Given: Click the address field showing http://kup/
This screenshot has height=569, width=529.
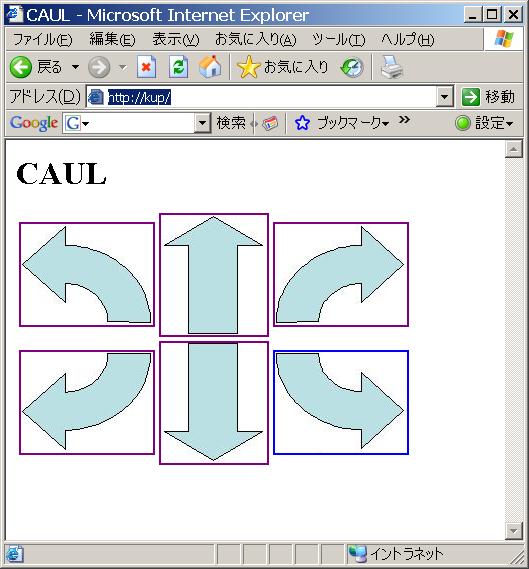Looking at the screenshot, I should tap(261, 97).
